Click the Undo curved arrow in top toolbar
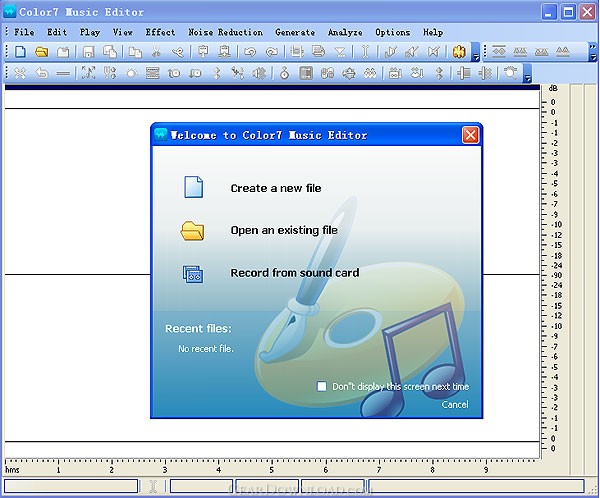 [250, 52]
